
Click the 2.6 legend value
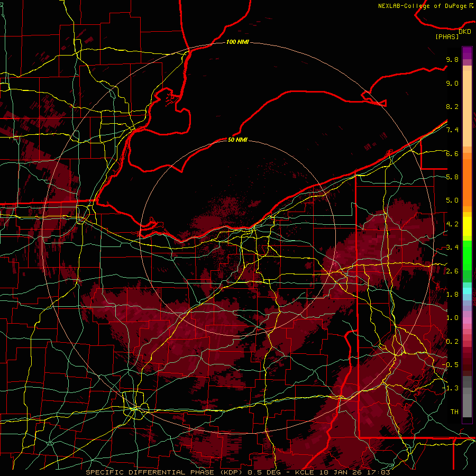(452, 271)
